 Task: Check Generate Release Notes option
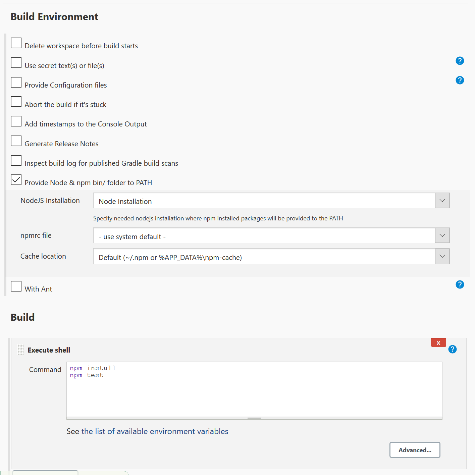[16, 141]
